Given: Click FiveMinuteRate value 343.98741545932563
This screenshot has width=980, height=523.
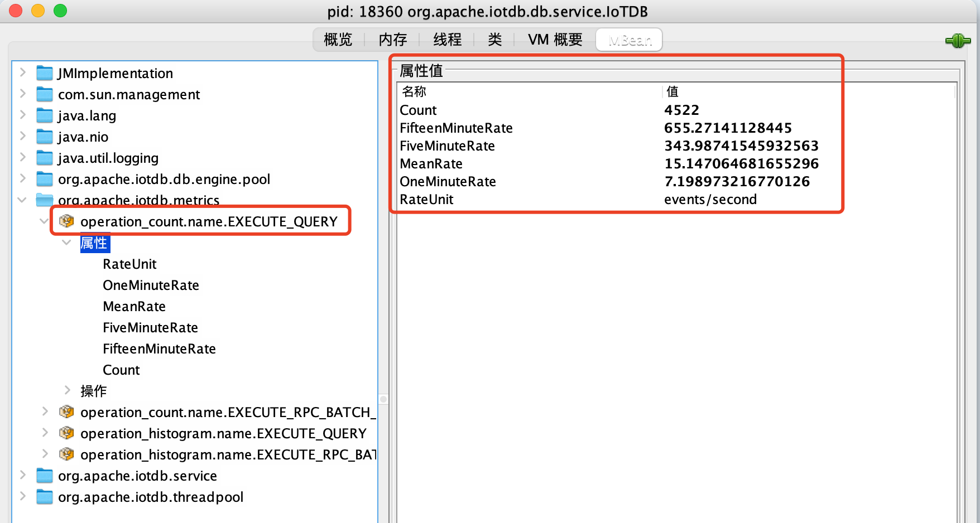Looking at the screenshot, I should 741,146.
